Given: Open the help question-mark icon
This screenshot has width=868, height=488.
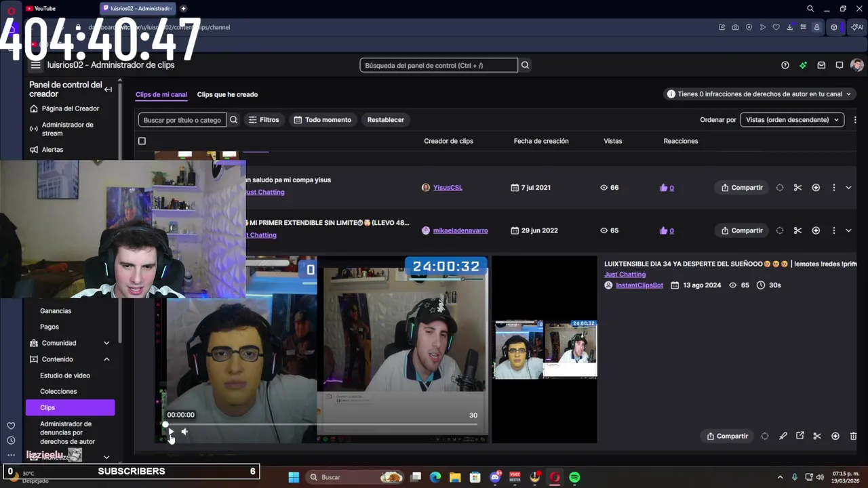Looking at the screenshot, I should (785, 65).
